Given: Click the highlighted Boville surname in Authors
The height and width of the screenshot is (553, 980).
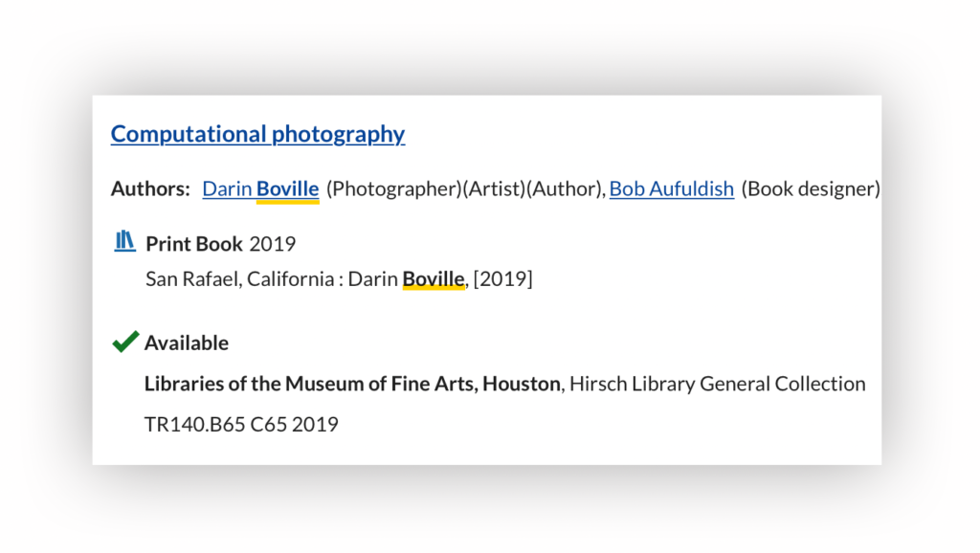Looking at the screenshot, I should point(287,188).
